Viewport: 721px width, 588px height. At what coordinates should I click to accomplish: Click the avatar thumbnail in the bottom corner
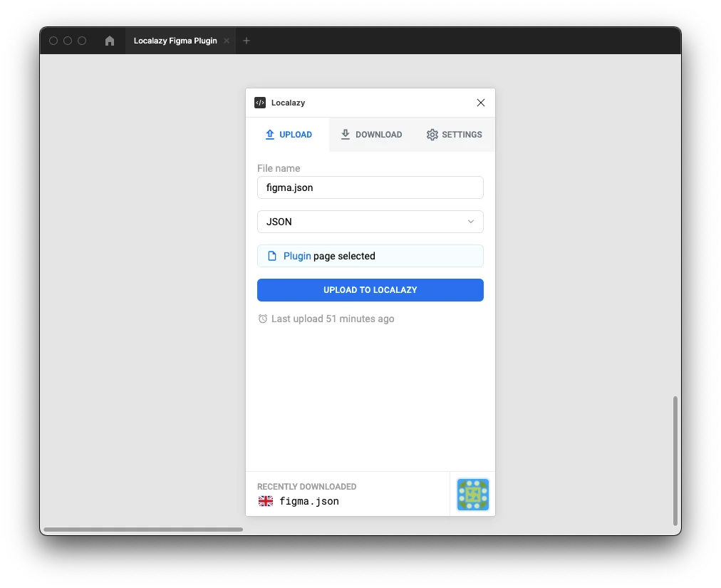[x=473, y=495]
